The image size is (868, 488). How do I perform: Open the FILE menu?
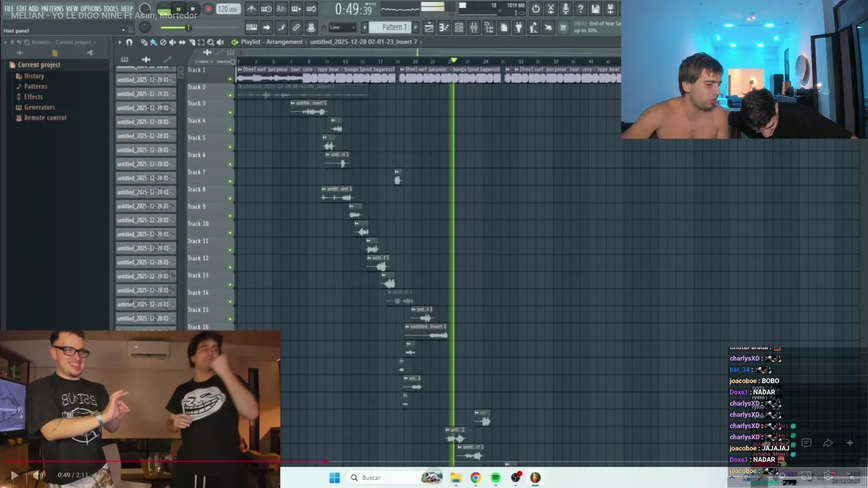pos(9,9)
